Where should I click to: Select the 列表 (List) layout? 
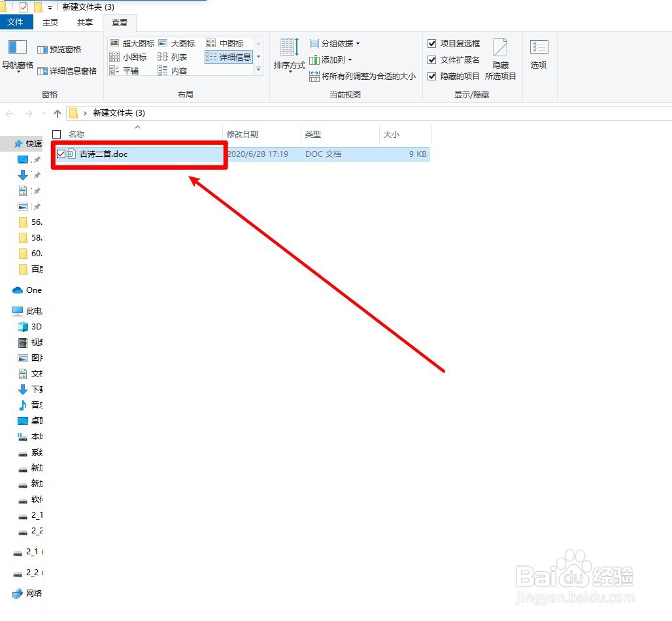[x=178, y=56]
